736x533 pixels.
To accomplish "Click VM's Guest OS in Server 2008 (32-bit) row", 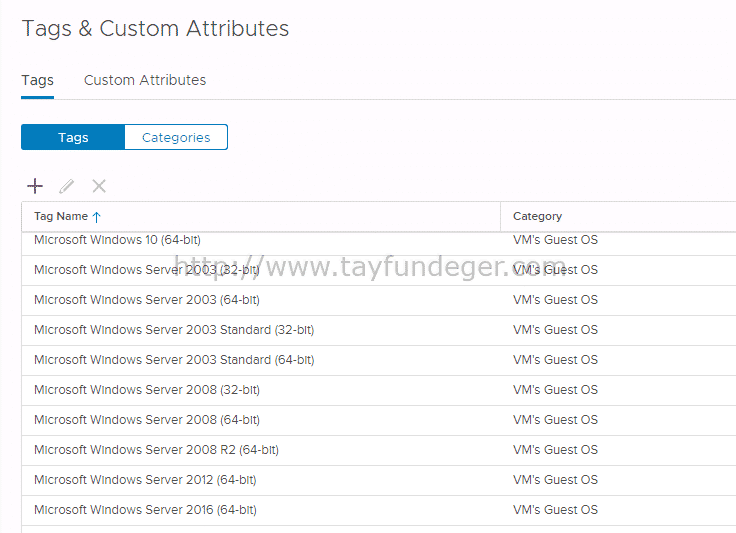I will (555, 390).
